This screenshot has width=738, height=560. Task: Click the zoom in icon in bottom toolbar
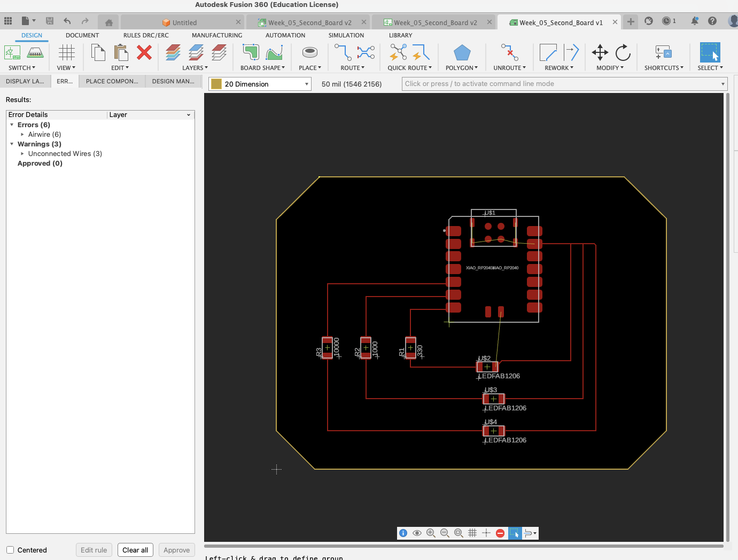(x=431, y=533)
